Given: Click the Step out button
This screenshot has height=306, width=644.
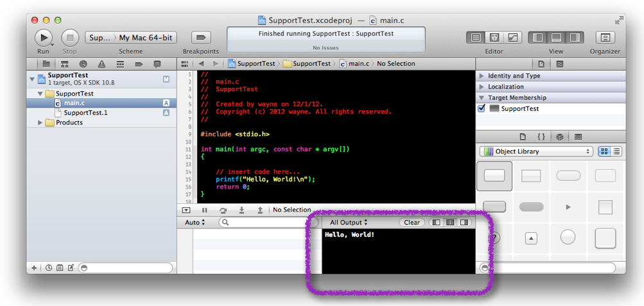Looking at the screenshot, I should (x=260, y=210).
